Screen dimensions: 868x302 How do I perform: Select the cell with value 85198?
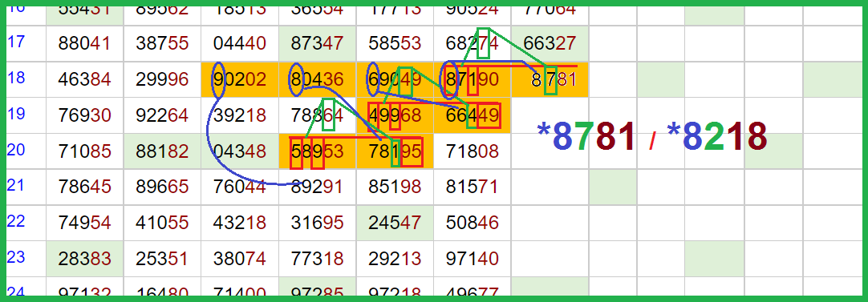(x=395, y=187)
